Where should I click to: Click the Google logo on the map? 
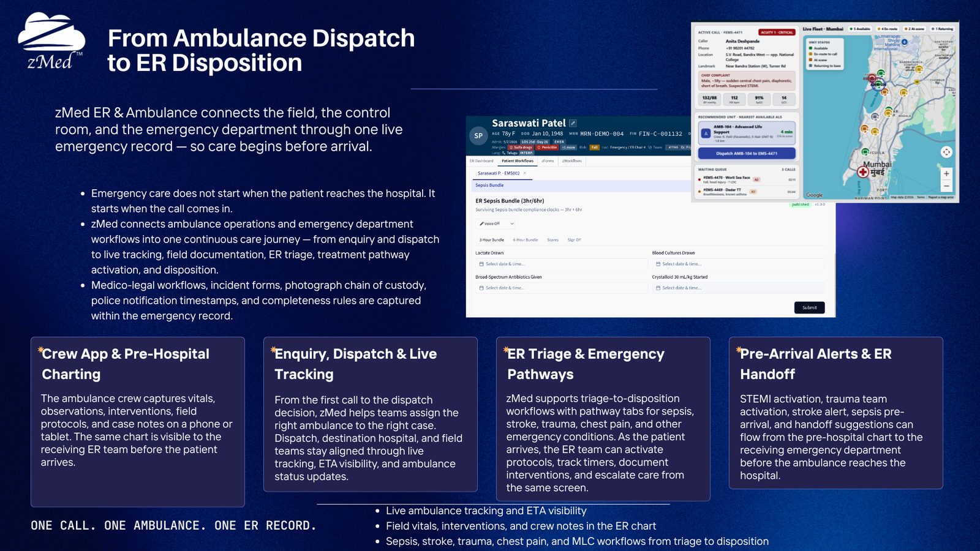point(815,195)
